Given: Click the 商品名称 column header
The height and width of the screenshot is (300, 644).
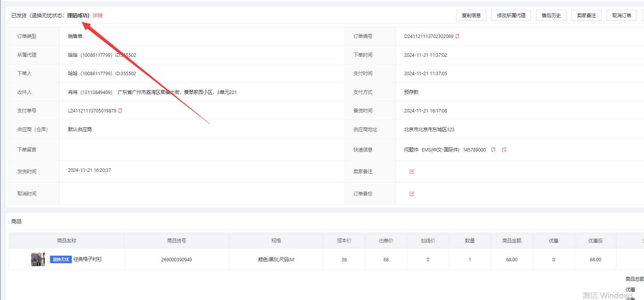Looking at the screenshot, I should coord(67,241).
